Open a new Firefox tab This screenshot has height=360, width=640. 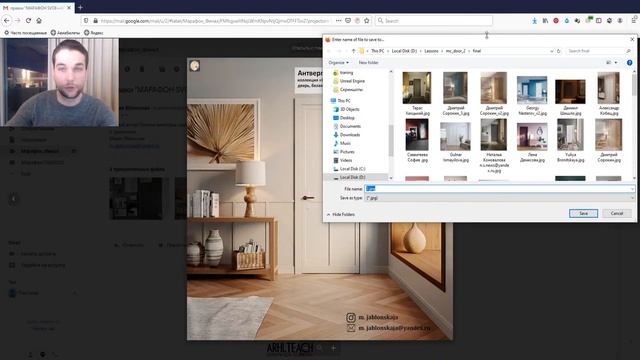tap(80, 7)
